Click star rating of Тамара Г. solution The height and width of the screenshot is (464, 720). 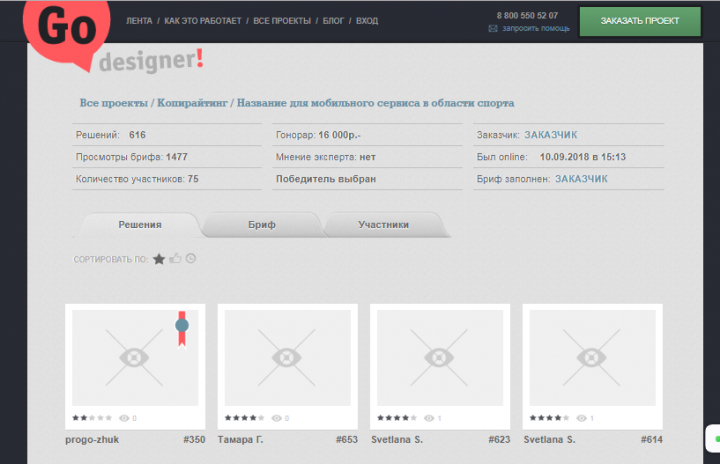[244, 418]
